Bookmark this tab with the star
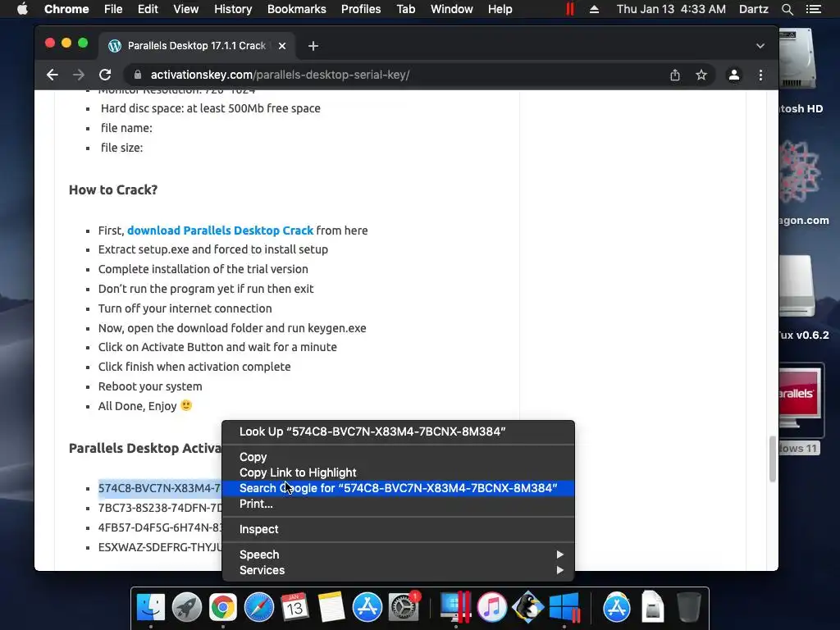 [701, 75]
